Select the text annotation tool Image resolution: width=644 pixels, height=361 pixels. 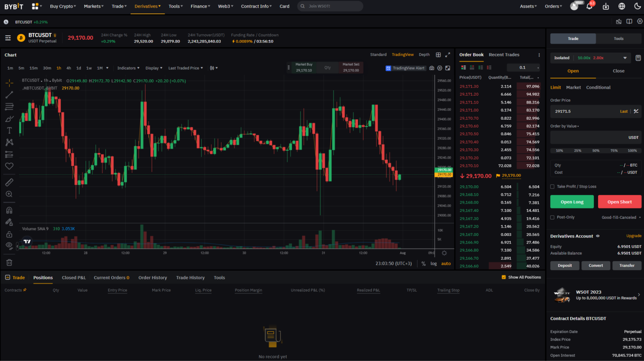point(9,131)
